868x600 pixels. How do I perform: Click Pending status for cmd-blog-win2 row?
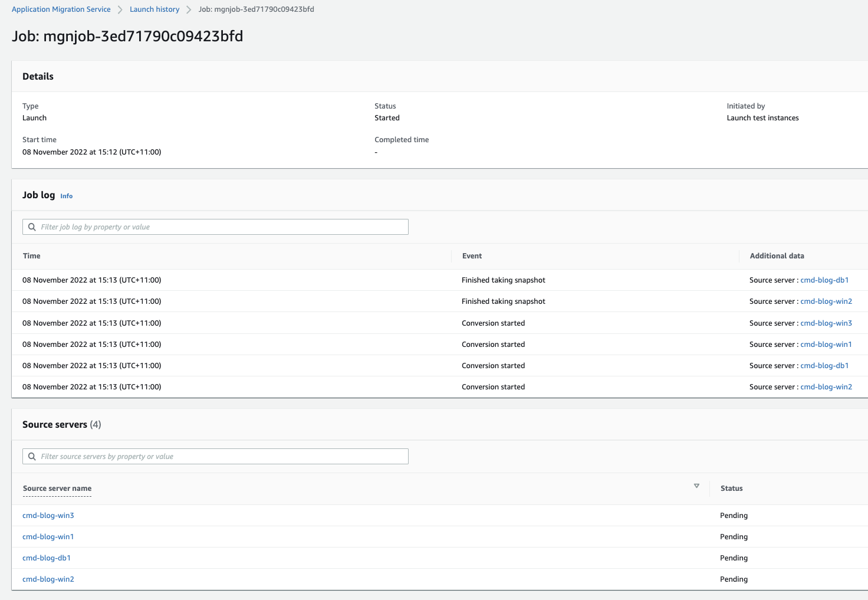click(734, 579)
